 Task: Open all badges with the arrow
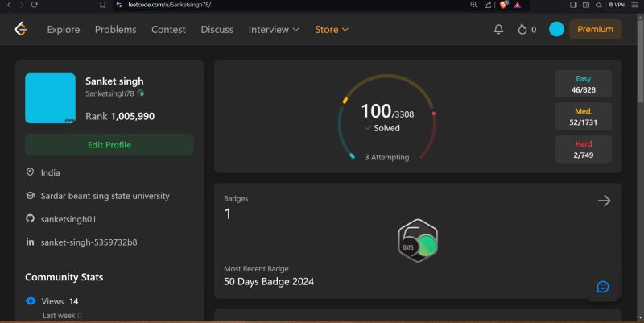(604, 201)
